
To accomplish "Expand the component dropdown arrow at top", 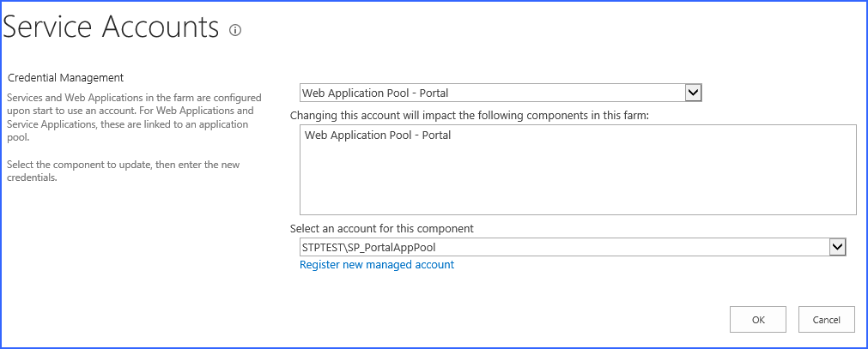I will [694, 93].
